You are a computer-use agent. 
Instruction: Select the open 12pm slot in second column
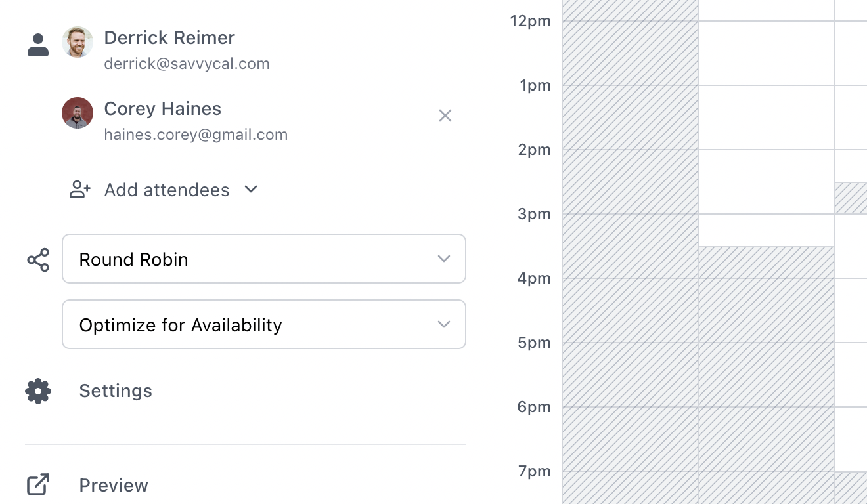(x=766, y=53)
